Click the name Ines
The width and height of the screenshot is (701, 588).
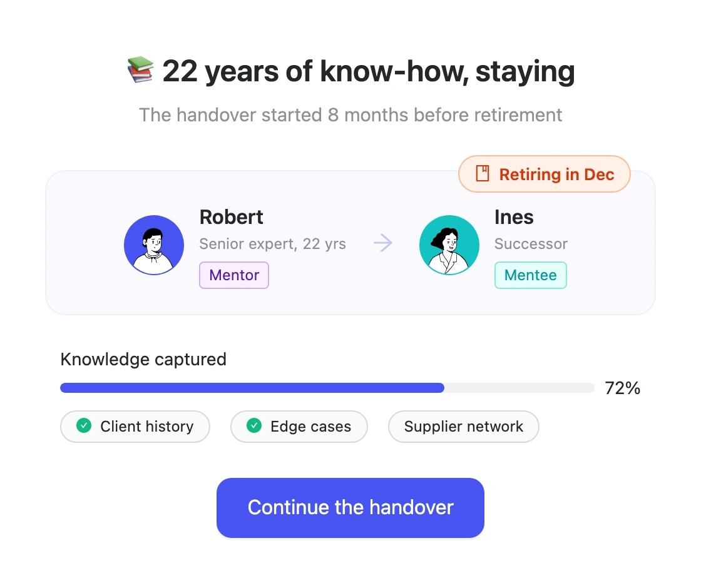tap(514, 217)
